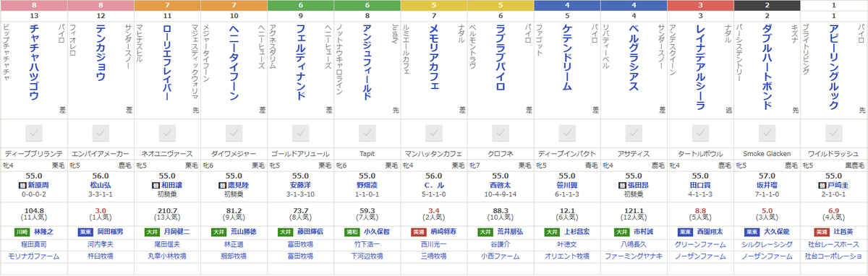Screen dimensions: 868x276
Task: Tick the checkbox for ケテンドリーム
Action: click(567, 133)
